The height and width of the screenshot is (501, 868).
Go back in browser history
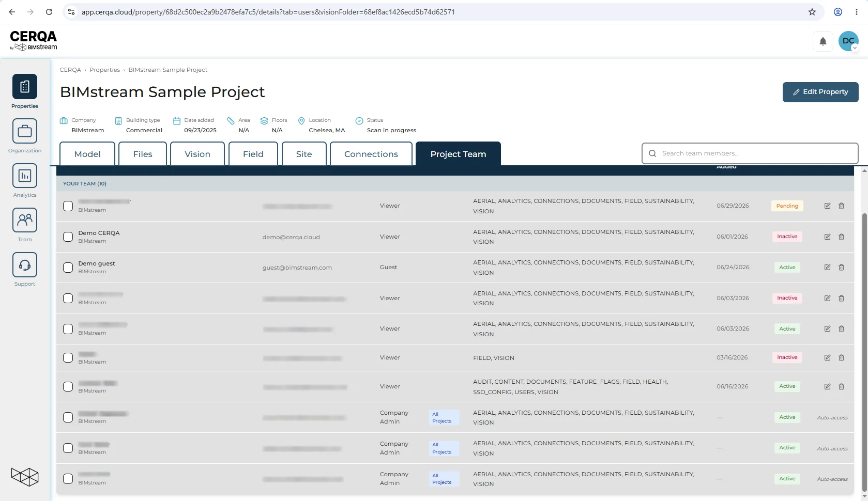12,12
